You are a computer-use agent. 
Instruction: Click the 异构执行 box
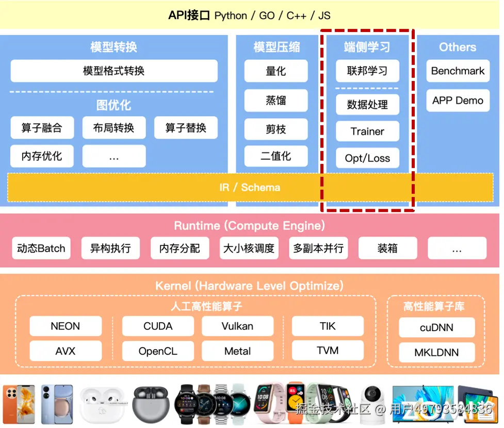click(110, 248)
